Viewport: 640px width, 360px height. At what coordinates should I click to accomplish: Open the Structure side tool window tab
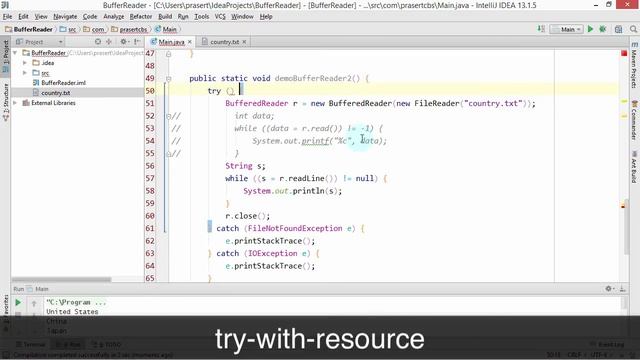(x=5, y=101)
